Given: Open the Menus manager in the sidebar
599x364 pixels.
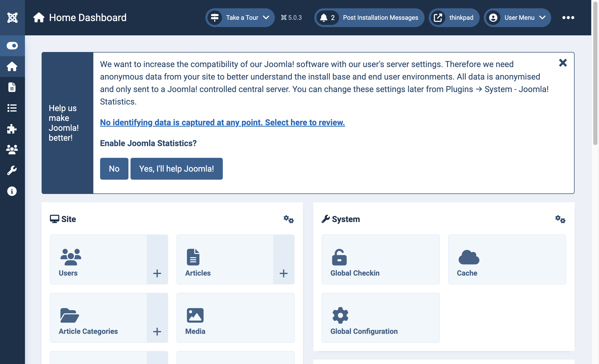Looking at the screenshot, I should [12, 108].
